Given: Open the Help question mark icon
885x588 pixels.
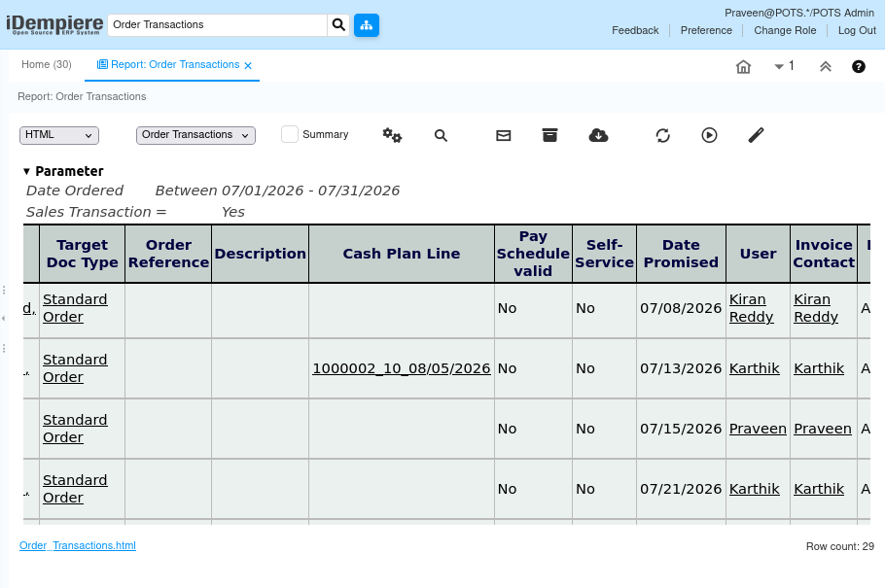Looking at the screenshot, I should [859, 67].
